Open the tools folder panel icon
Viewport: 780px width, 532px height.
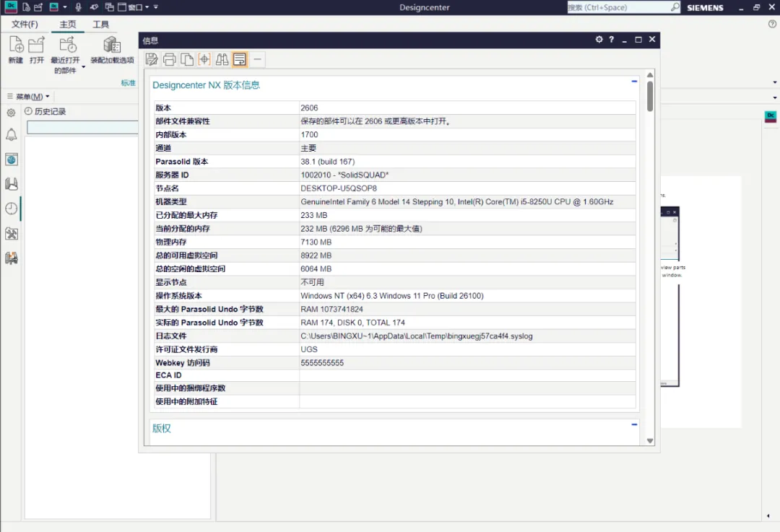click(x=11, y=233)
